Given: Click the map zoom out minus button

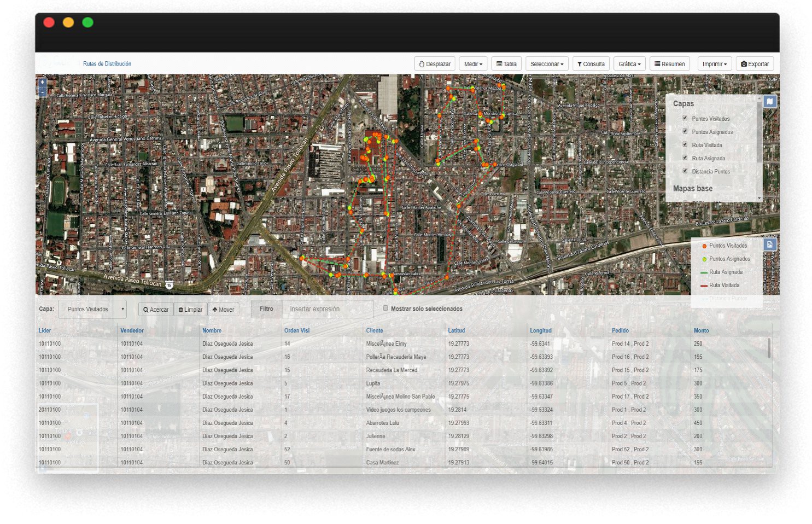Looking at the screenshot, I should 42,93.
